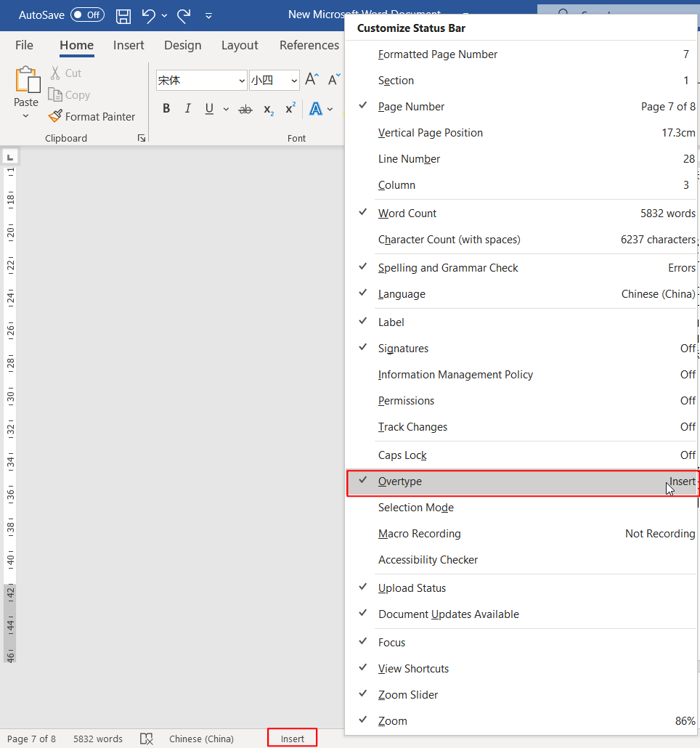Apply Strikethrough formatting
Screen dimensions: 700x748
(x=245, y=109)
